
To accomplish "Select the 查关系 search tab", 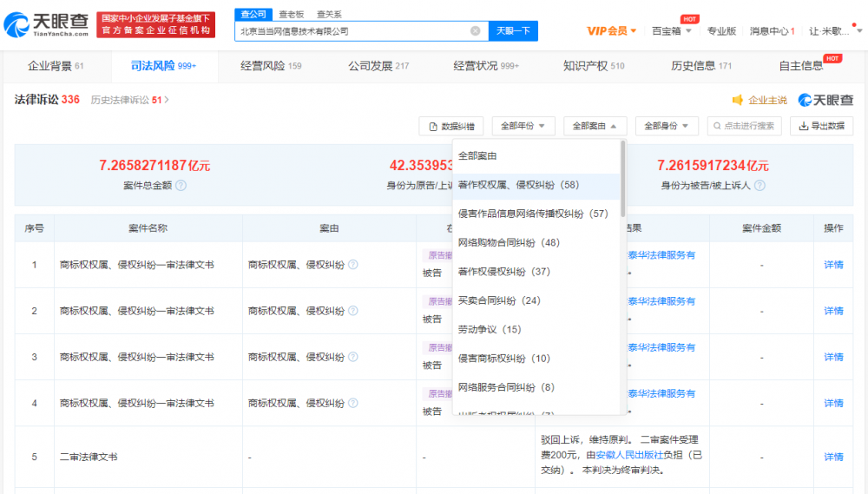I will [329, 14].
